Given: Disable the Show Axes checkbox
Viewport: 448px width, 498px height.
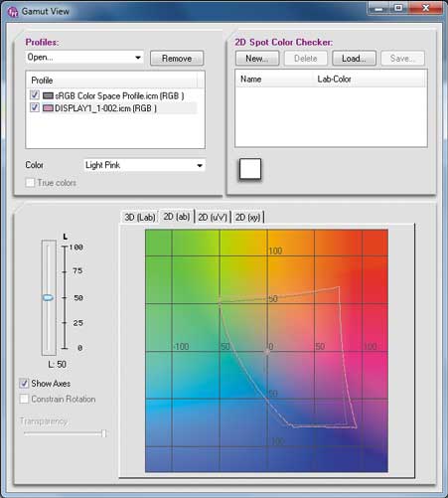Looking at the screenshot, I should [24, 384].
